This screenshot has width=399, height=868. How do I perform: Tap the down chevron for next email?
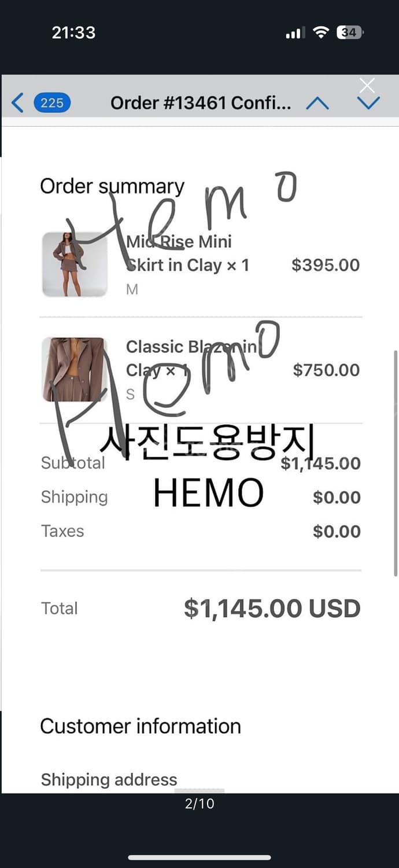(368, 103)
